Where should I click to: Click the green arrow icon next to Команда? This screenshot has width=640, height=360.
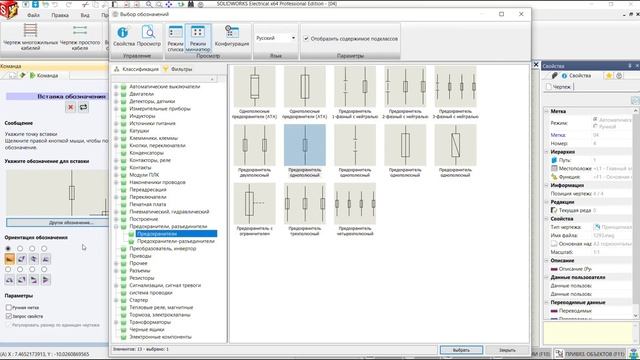click(33, 76)
